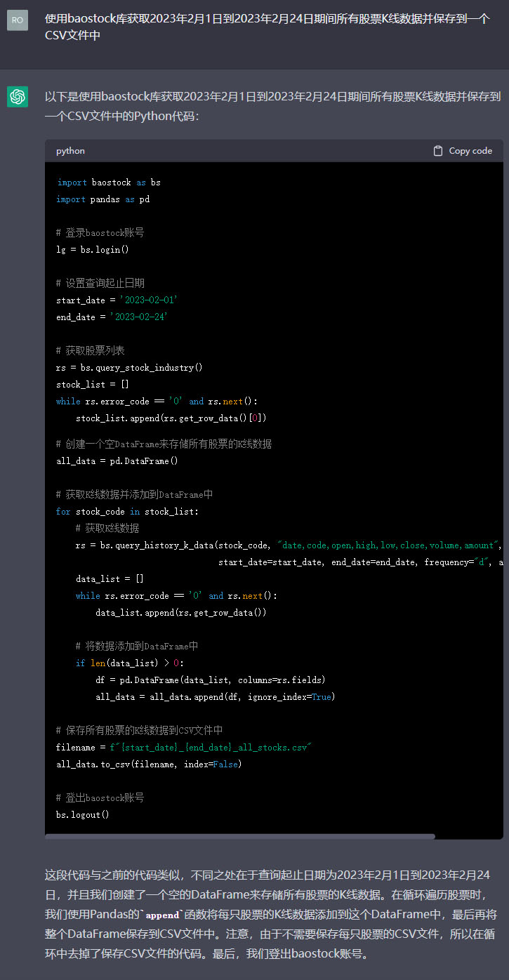Image resolution: width=509 pixels, height=980 pixels.
Task: Click the comment '# 获取K线数据并添加到DataFrame中'
Action: [134, 494]
